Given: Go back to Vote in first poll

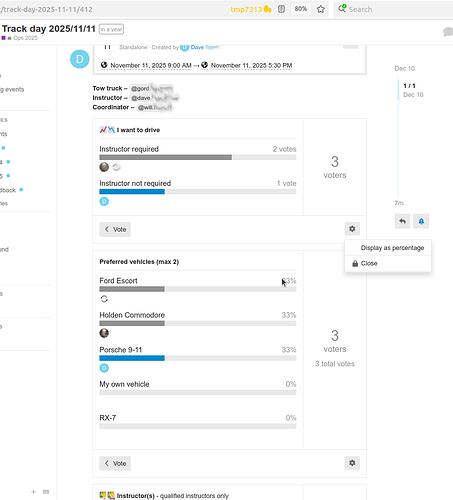Looking at the screenshot, I should coord(115,229).
